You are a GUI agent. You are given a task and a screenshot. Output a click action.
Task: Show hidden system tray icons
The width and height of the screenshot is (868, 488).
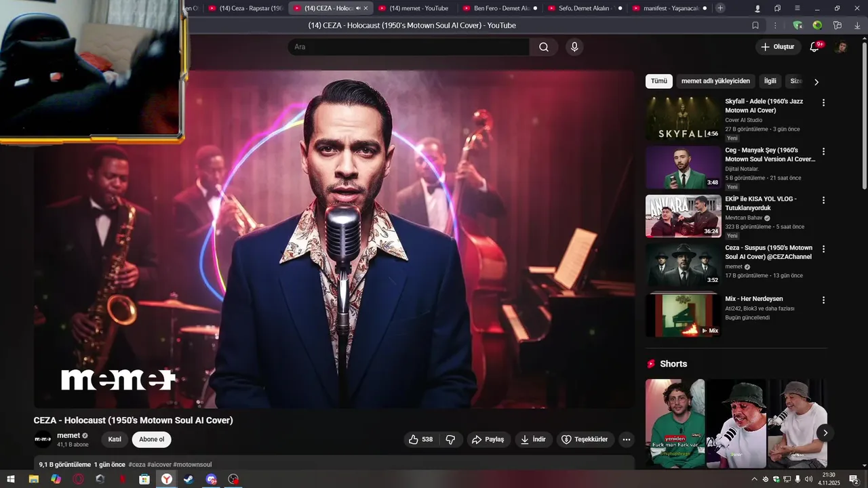pos(754,479)
